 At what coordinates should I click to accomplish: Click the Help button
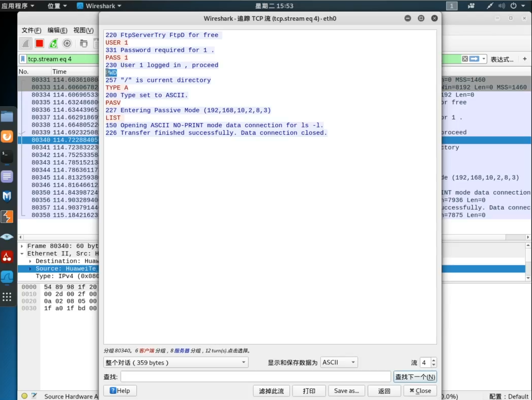click(x=120, y=391)
